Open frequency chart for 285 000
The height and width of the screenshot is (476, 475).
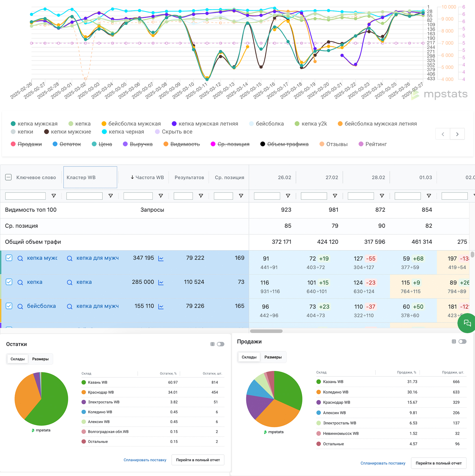pos(161,282)
